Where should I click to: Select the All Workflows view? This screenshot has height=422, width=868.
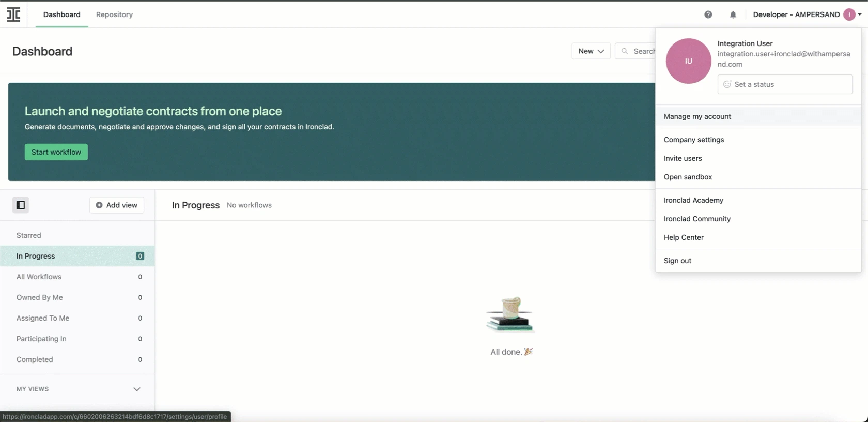[x=78, y=277]
